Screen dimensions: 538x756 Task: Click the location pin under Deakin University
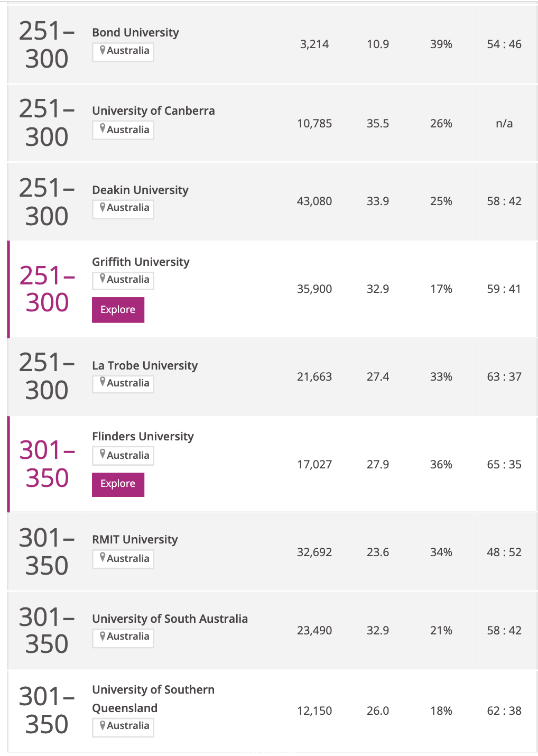(x=103, y=208)
